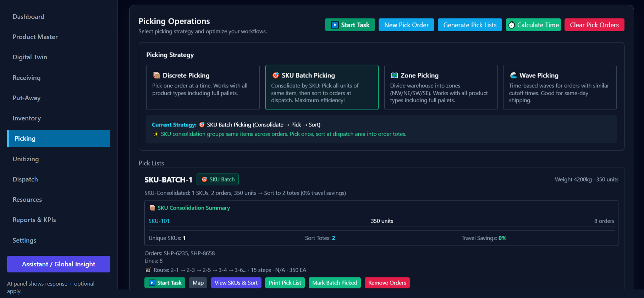Screen dimensions: 644x298
Task: Click the play icon in the lower Start Task button
Action: point(152,283)
